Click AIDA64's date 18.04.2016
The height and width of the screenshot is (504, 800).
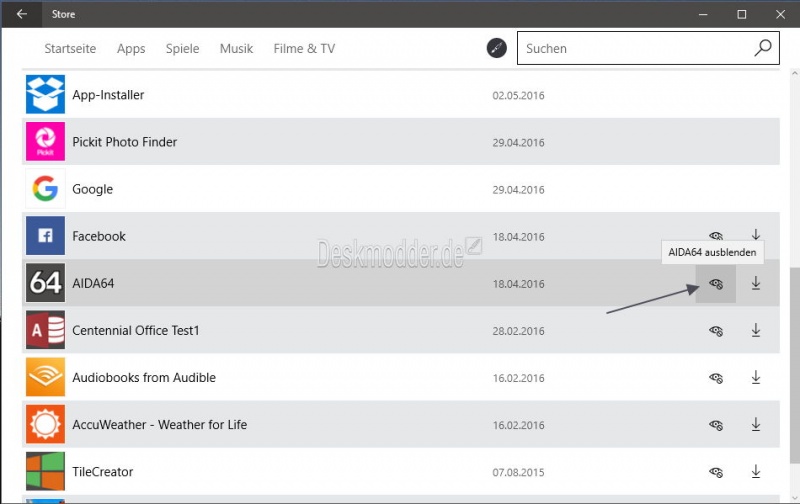click(x=518, y=284)
